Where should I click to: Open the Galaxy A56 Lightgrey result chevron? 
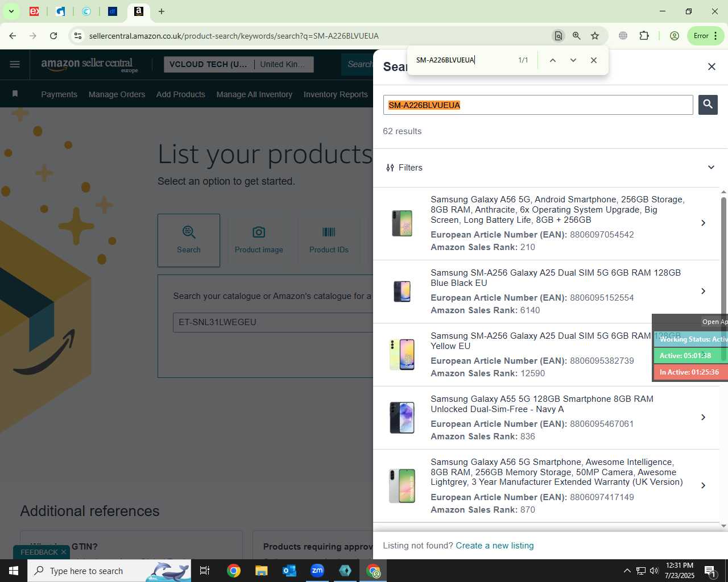pos(703,485)
